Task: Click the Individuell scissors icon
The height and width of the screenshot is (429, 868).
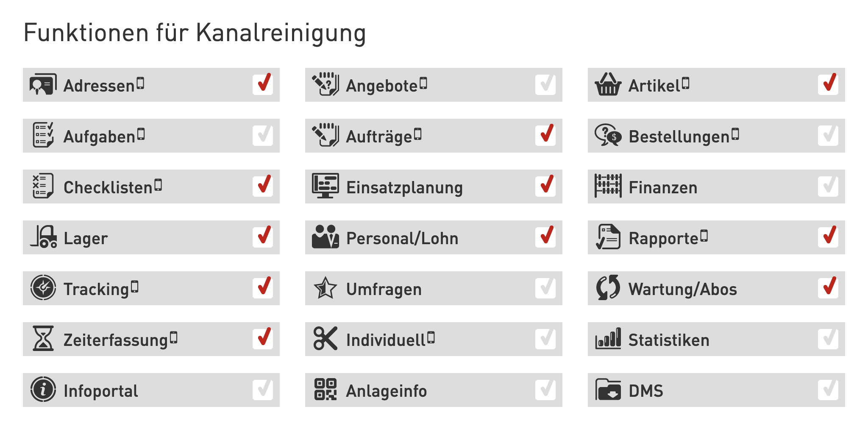Action: point(325,339)
